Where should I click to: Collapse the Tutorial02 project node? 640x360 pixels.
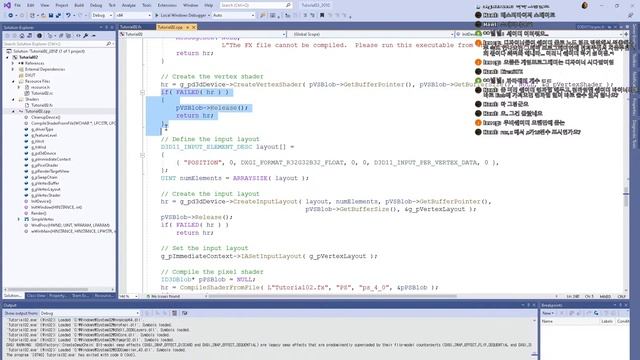click(7, 58)
